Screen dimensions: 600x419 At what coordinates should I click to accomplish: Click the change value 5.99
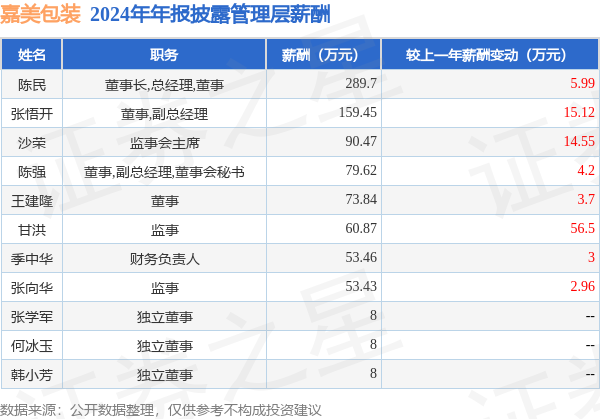[x=582, y=83]
